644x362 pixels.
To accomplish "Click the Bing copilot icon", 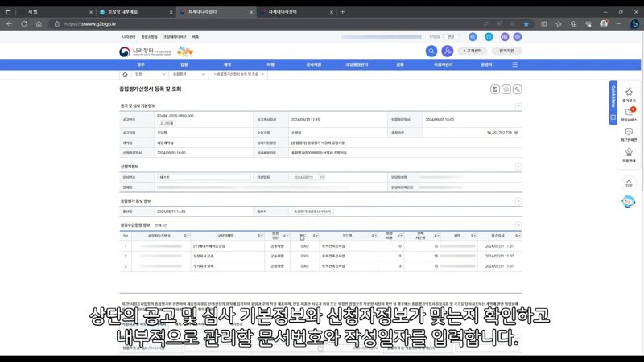I will pos(634,24).
